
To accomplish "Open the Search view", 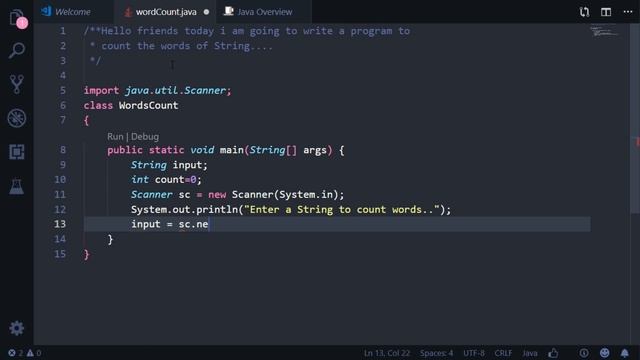I will point(17,50).
